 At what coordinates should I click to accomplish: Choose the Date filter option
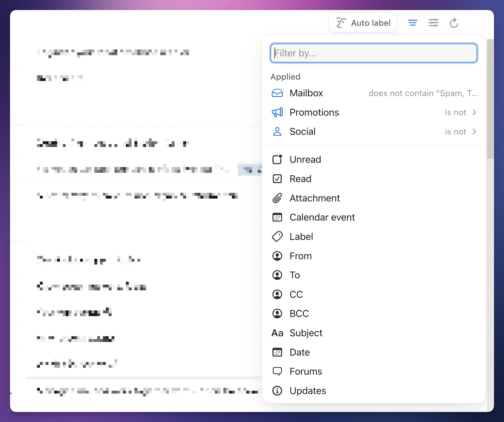point(374,352)
